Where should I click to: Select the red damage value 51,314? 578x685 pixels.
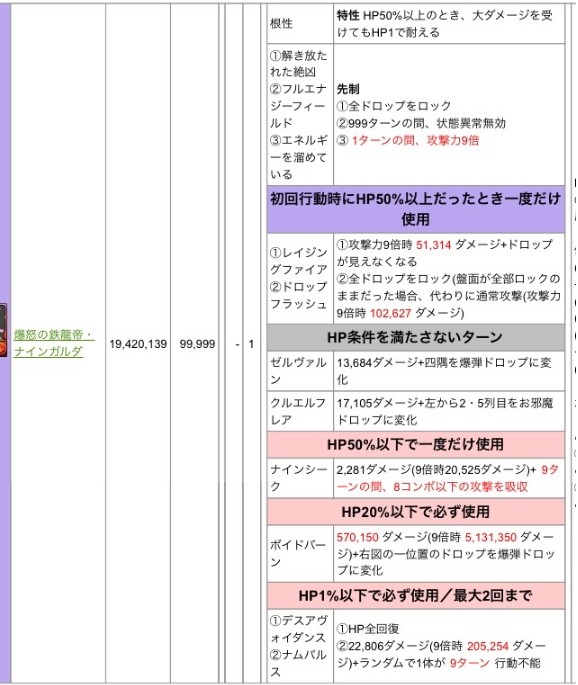click(433, 245)
